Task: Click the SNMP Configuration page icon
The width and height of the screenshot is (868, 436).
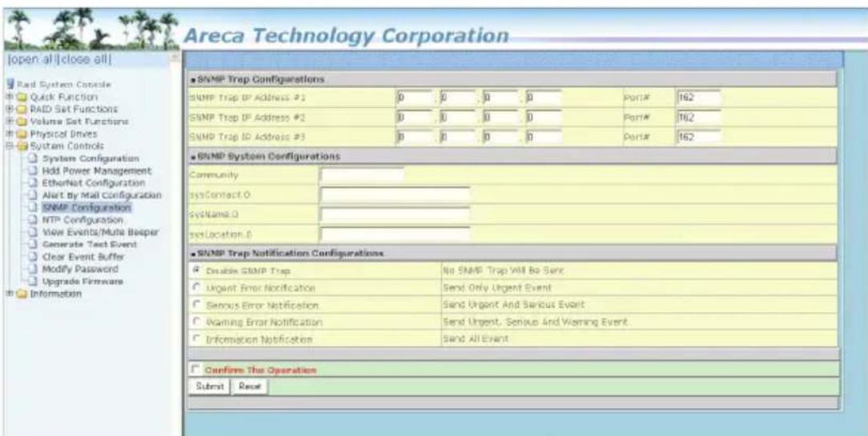Action: [x=34, y=208]
